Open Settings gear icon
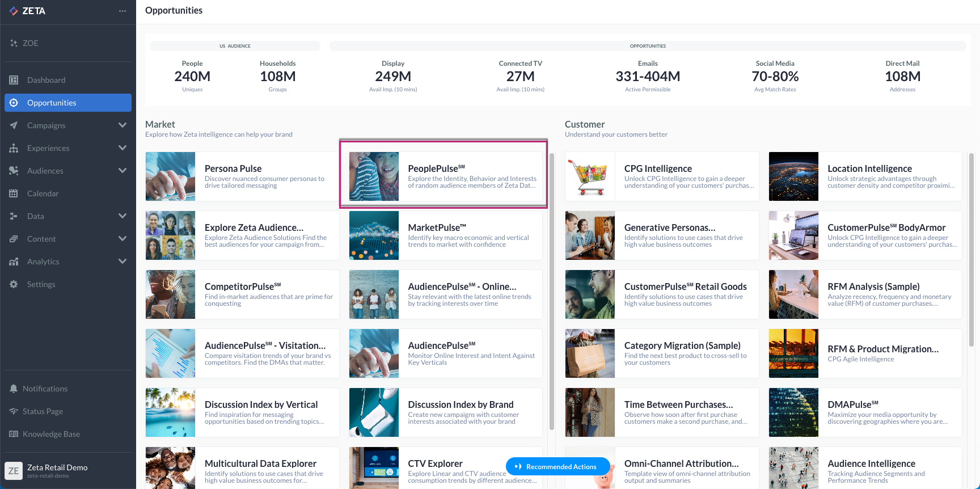Viewport: 980px width, 489px height. (x=14, y=284)
